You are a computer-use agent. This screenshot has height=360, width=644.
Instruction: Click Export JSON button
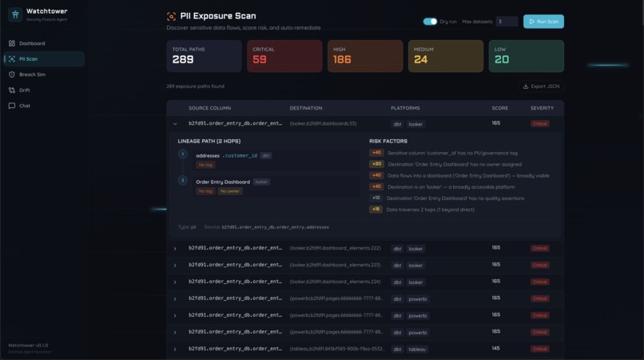(541, 86)
